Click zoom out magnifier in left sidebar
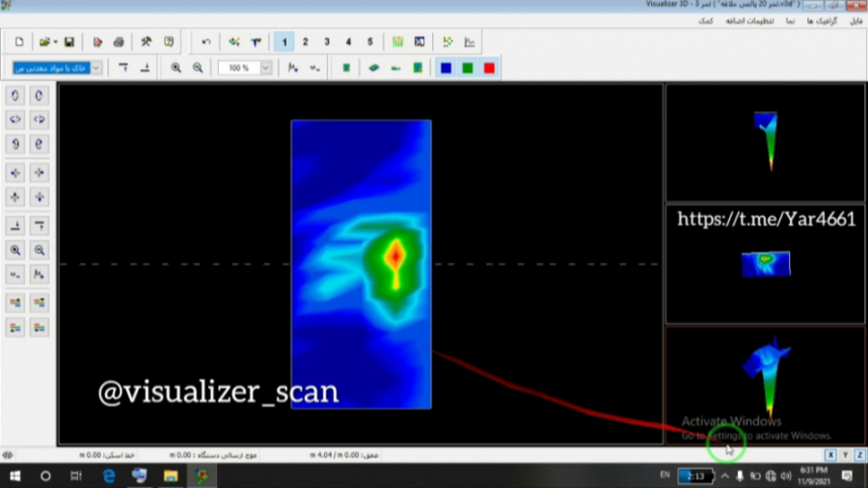868x488 pixels. [40, 250]
